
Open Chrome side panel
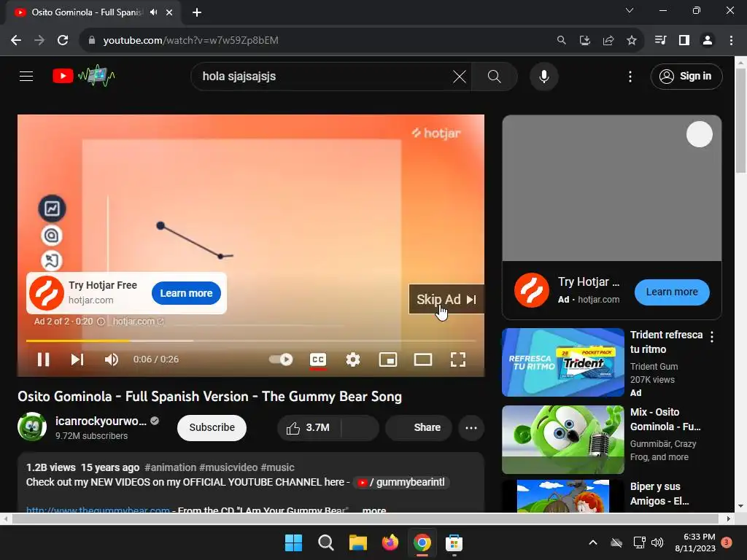684,41
